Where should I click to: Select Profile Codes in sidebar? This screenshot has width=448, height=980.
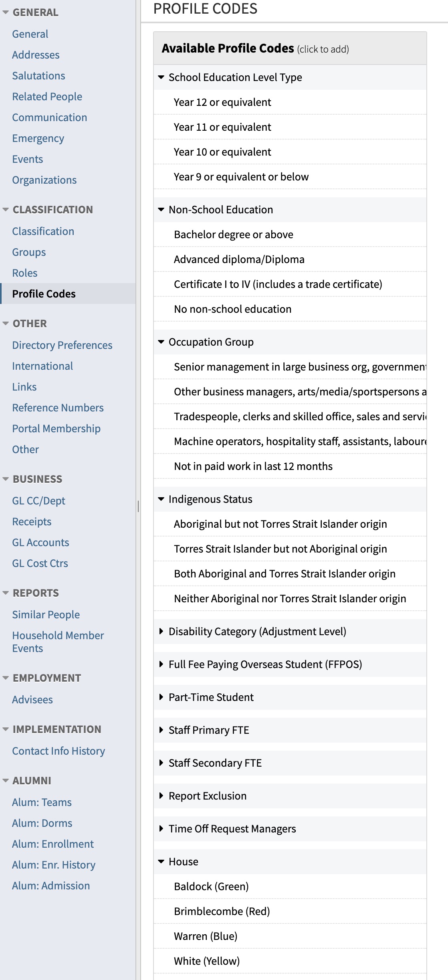tap(44, 294)
